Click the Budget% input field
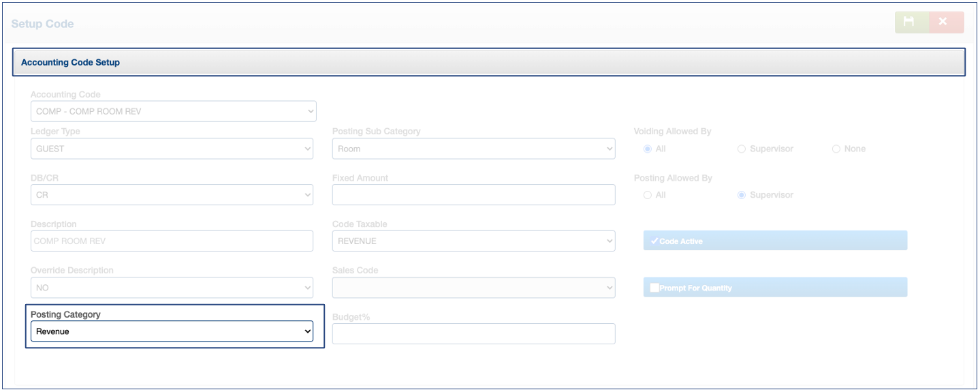The height and width of the screenshot is (392, 980). click(473, 333)
